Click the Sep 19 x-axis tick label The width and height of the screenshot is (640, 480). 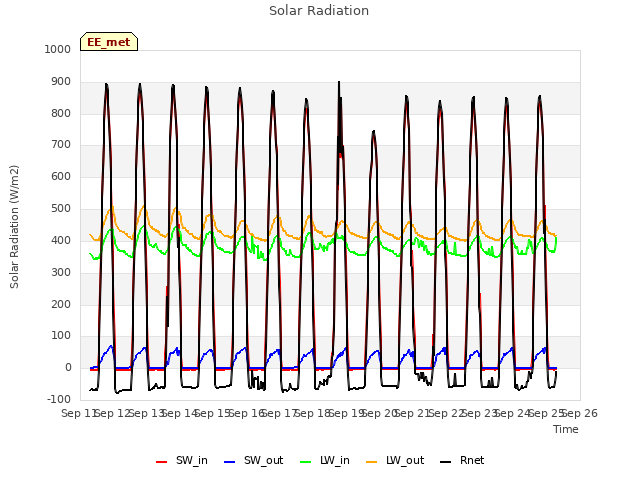pos(347,413)
